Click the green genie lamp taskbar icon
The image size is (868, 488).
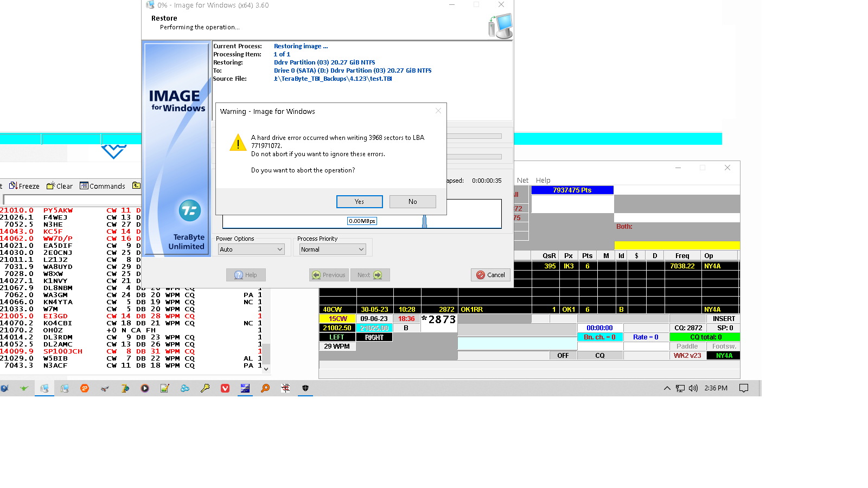click(x=24, y=388)
